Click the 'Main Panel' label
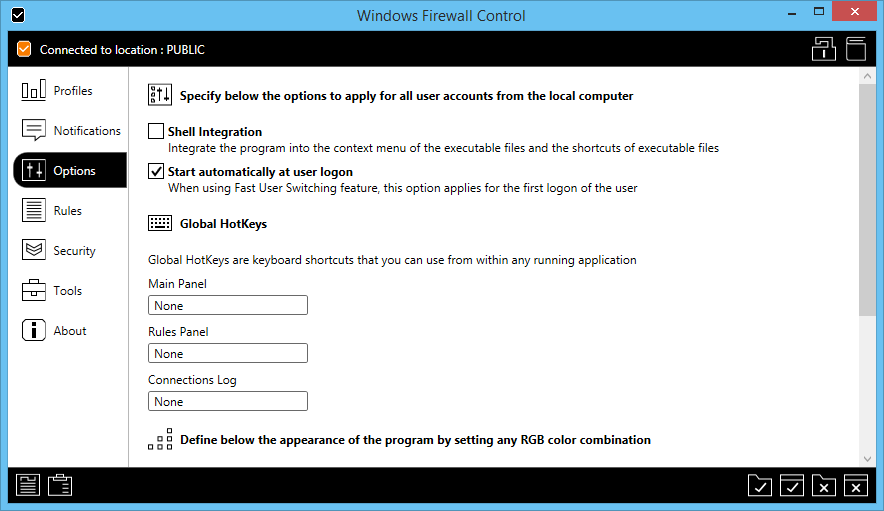The height and width of the screenshot is (511, 884). point(177,284)
